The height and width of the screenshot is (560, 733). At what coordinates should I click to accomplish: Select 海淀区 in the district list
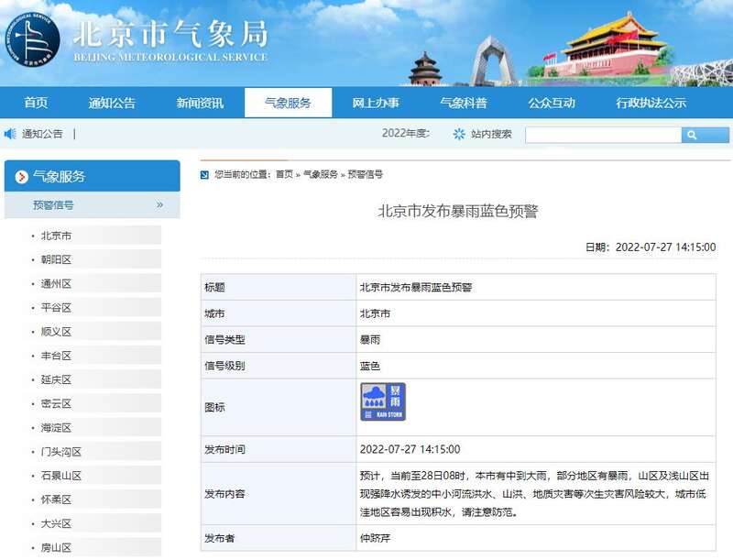coord(56,427)
